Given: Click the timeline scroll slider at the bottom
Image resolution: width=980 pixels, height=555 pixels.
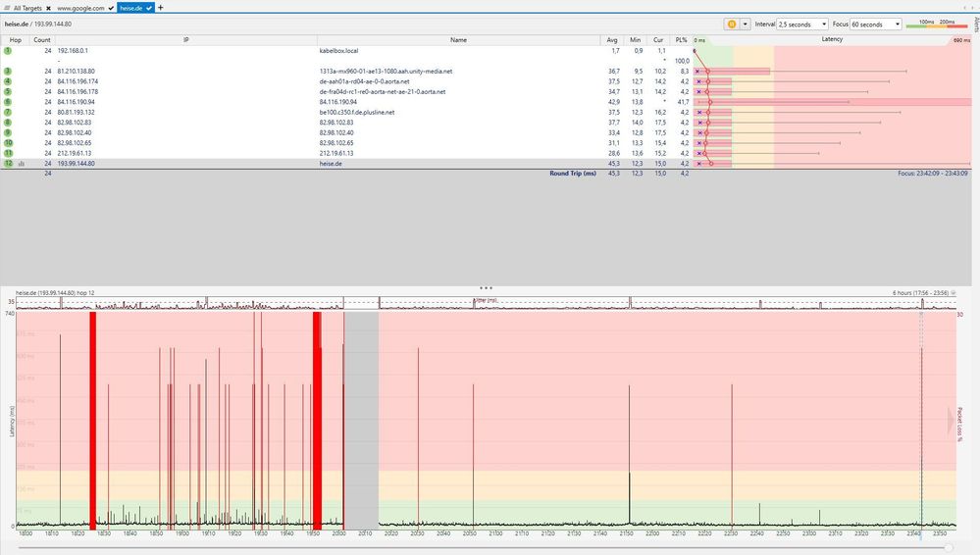Looking at the screenshot, I should [x=949, y=547].
